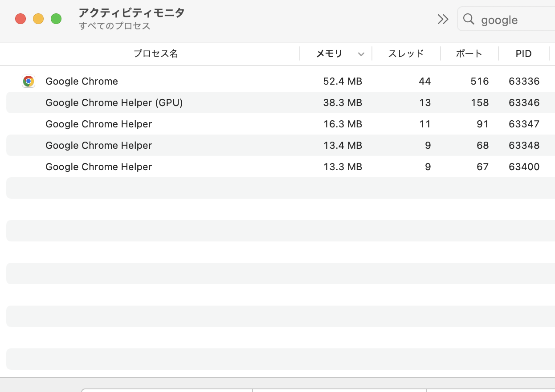Click the memory column sort arrow
555x392 pixels.
361,54
